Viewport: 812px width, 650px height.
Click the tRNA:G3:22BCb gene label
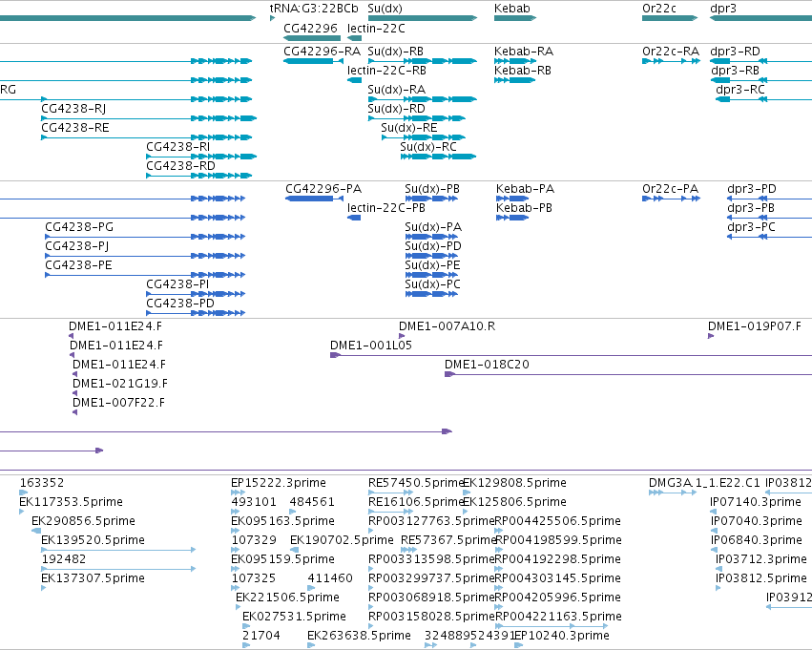click(x=314, y=9)
